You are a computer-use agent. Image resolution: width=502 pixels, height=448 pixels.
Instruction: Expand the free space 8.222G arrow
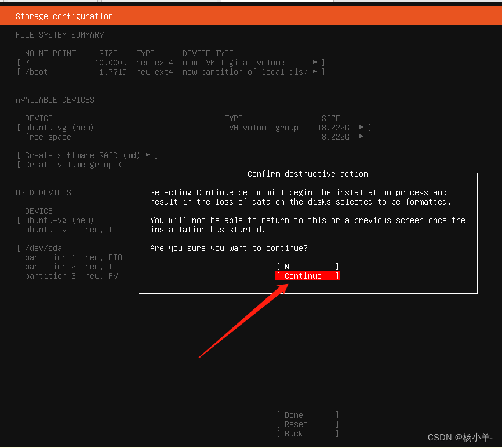click(361, 136)
